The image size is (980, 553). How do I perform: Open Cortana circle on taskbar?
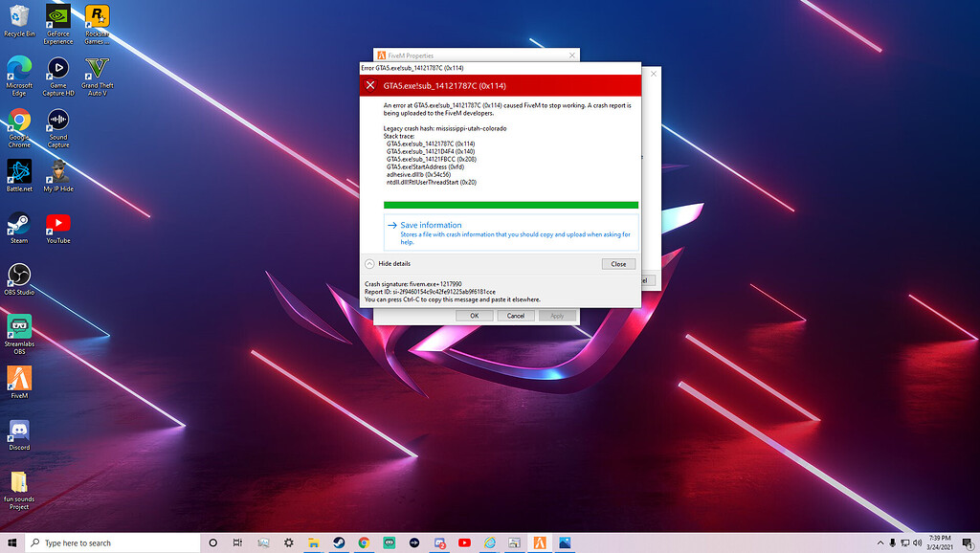pyautogui.click(x=212, y=542)
